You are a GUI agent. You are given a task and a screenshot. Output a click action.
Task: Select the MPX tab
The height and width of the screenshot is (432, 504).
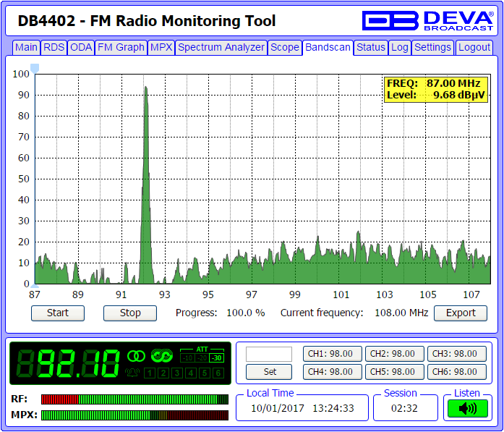161,47
